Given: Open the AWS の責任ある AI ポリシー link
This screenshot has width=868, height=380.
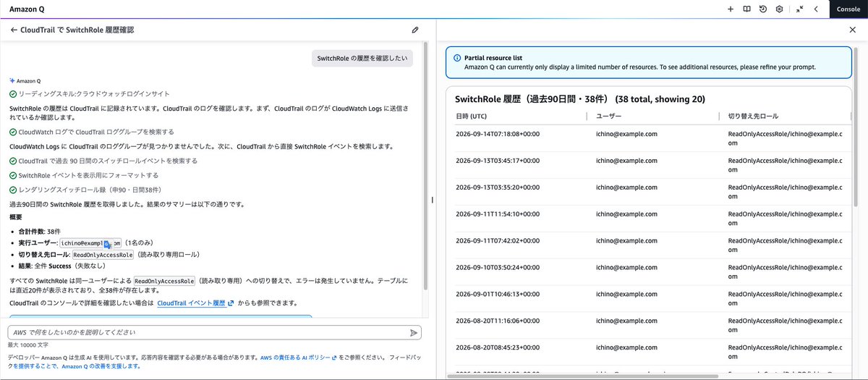Looking at the screenshot, I should tap(294, 358).
